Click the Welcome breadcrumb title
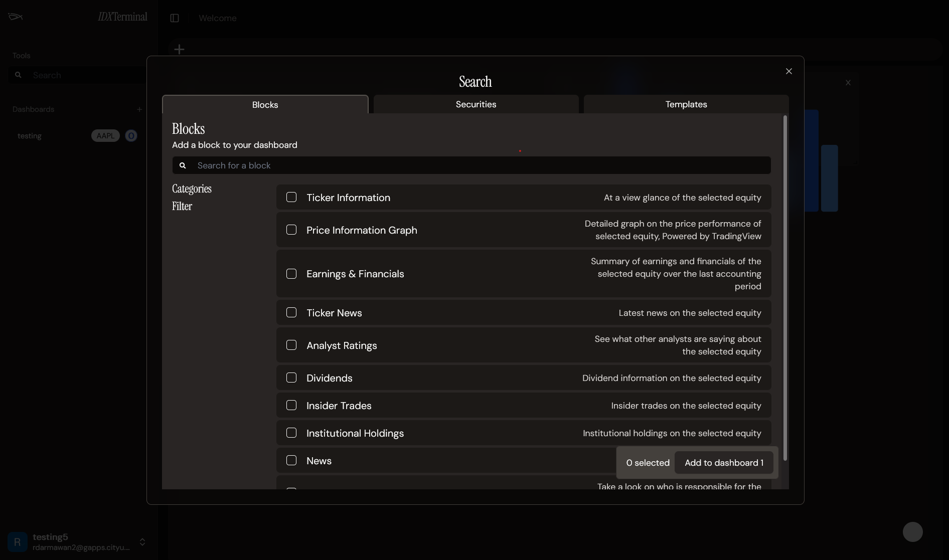 (x=217, y=18)
